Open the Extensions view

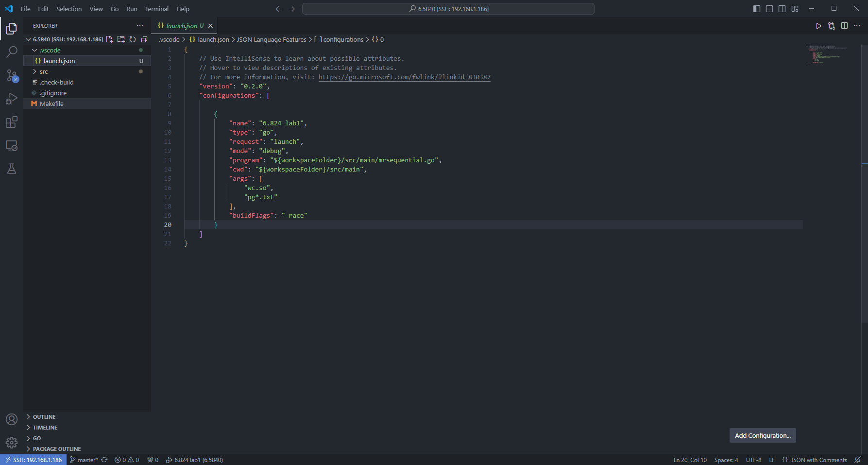tap(12, 122)
